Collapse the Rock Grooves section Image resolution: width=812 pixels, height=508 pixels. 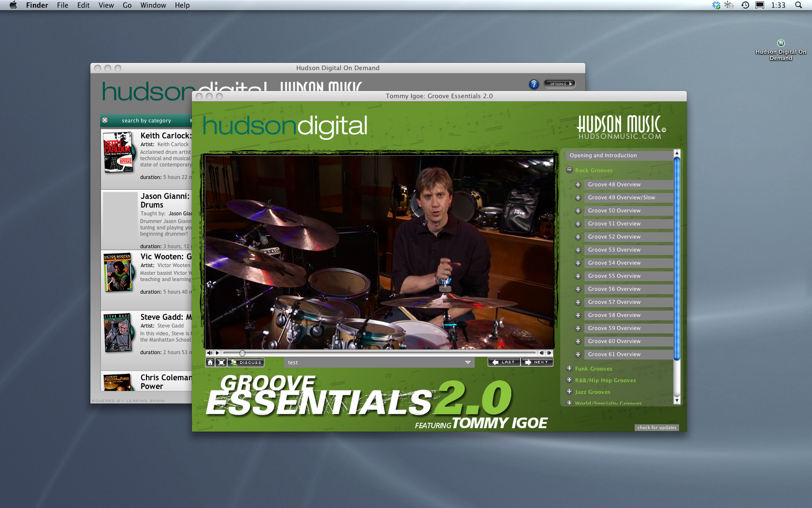pos(569,170)
